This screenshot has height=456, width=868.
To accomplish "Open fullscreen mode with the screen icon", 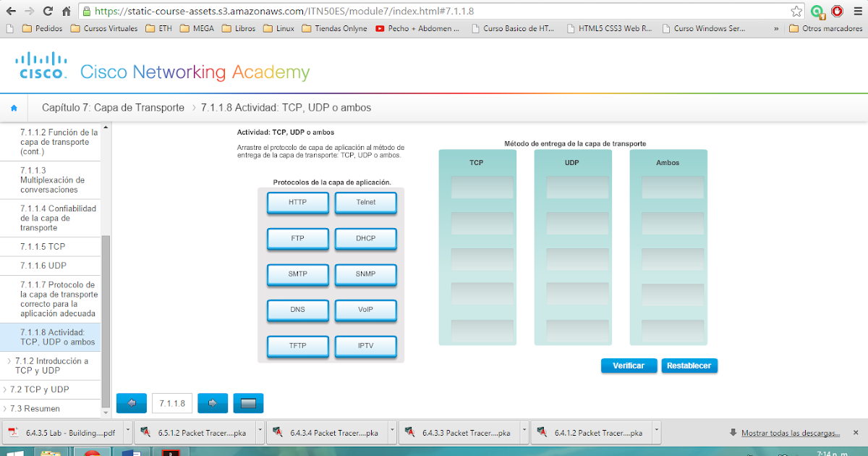I will [248, 402].
